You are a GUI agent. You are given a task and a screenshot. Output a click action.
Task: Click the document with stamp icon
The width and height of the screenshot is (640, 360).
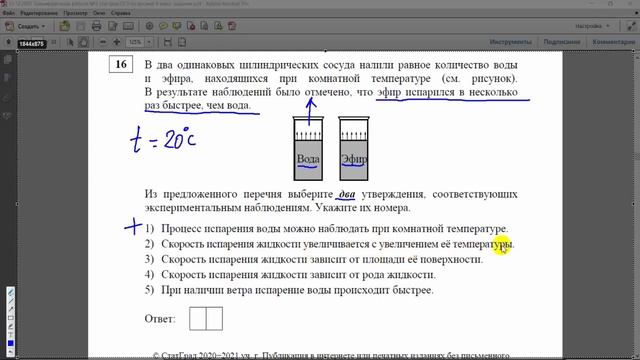(x=218, y=27)
